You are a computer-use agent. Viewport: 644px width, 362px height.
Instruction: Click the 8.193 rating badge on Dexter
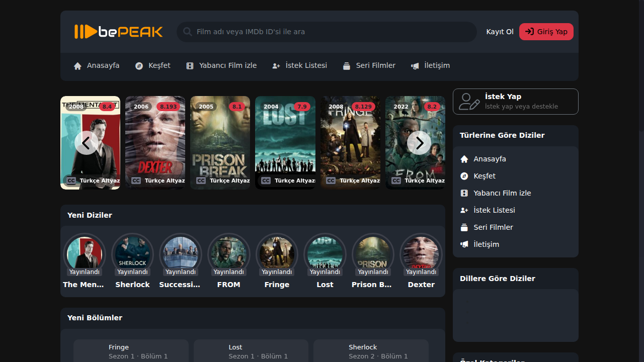169,107
